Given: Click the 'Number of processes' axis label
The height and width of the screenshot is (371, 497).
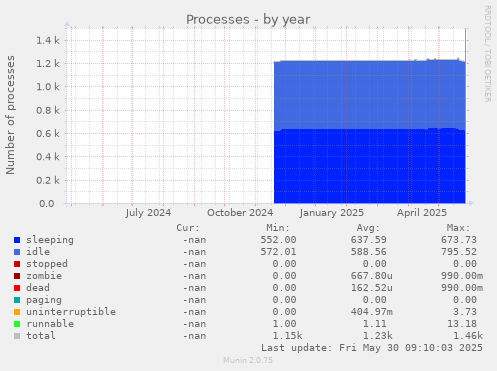Looking at the screenshot, I should [x=10, y=115].
